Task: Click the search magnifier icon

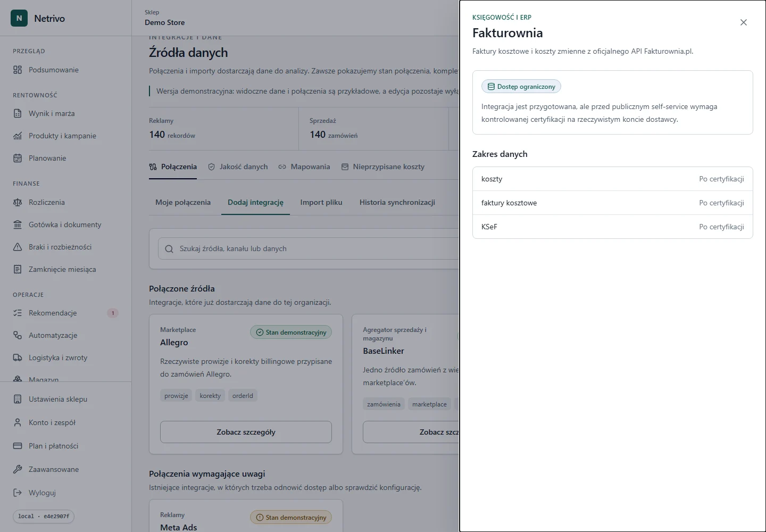Action: 169,249
